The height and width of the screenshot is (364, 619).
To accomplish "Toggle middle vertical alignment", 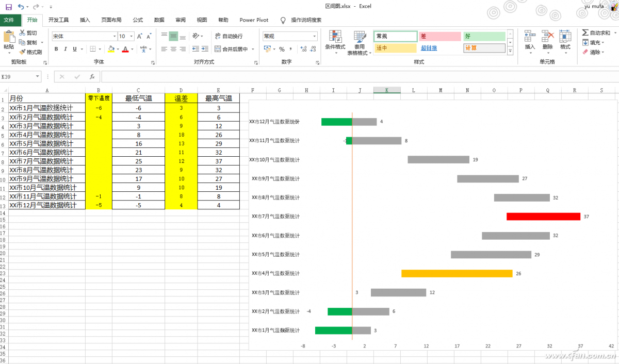I will (173, 36).
